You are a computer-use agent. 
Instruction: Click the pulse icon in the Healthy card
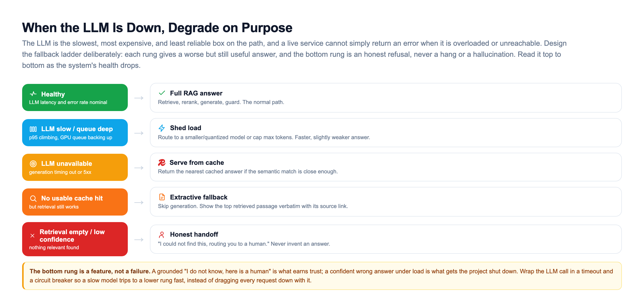(33, 94)
